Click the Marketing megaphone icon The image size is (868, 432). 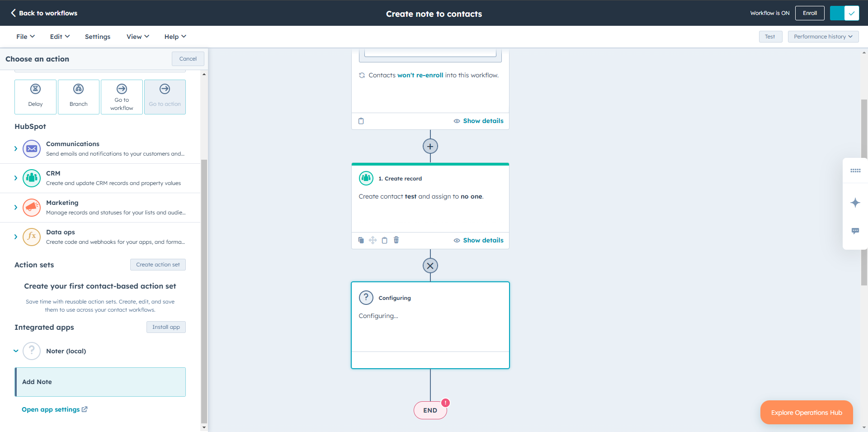pyautogui.click(x=31, y=208)
